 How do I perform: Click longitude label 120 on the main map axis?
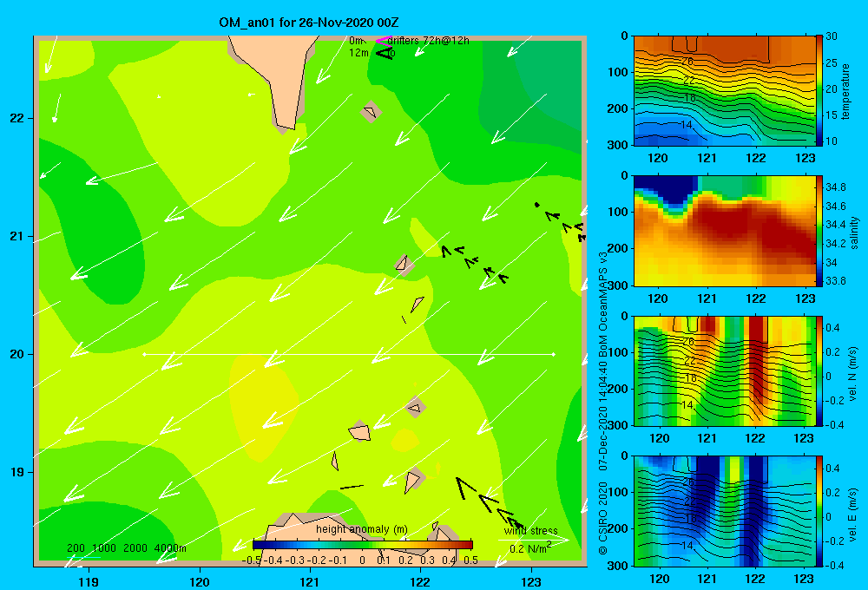pyautogui.click(x=200, y=581)
